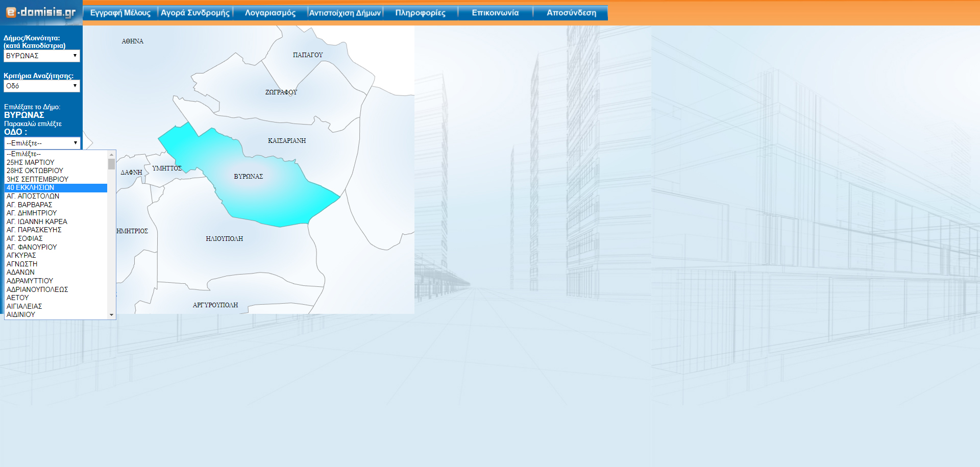Click the ΚΑΙΣΑΡΙΑΝΗ region on the map
Image resolution: width=980 pixels, height=467 pixels.
(287, 141)
